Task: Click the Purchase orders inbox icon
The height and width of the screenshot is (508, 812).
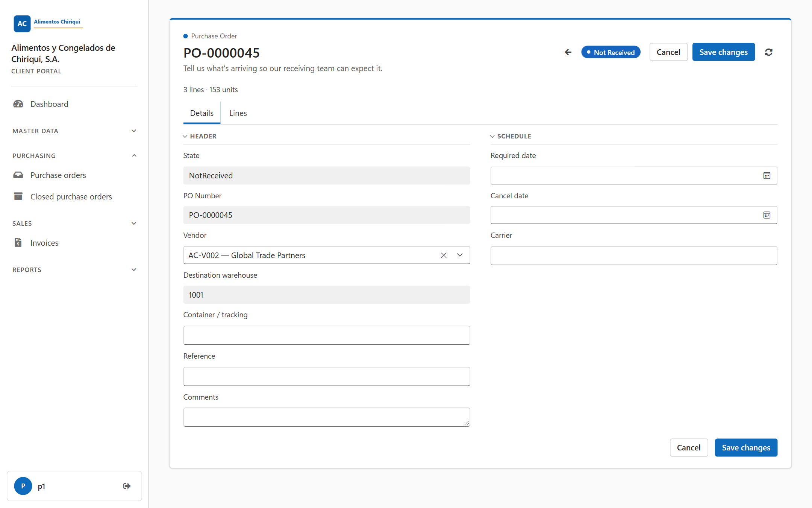Action: 18,175
